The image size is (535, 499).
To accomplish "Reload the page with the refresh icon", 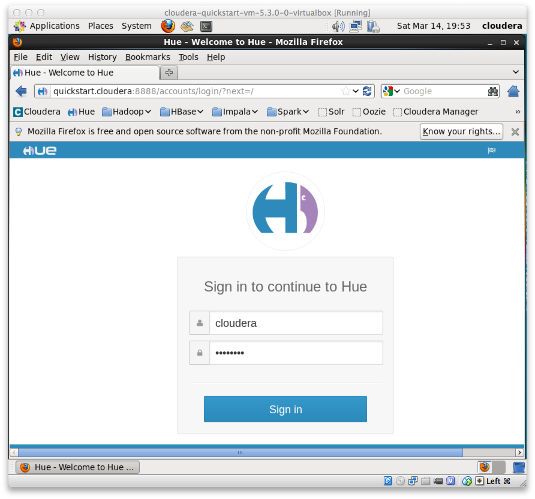I will pos(367,91).
